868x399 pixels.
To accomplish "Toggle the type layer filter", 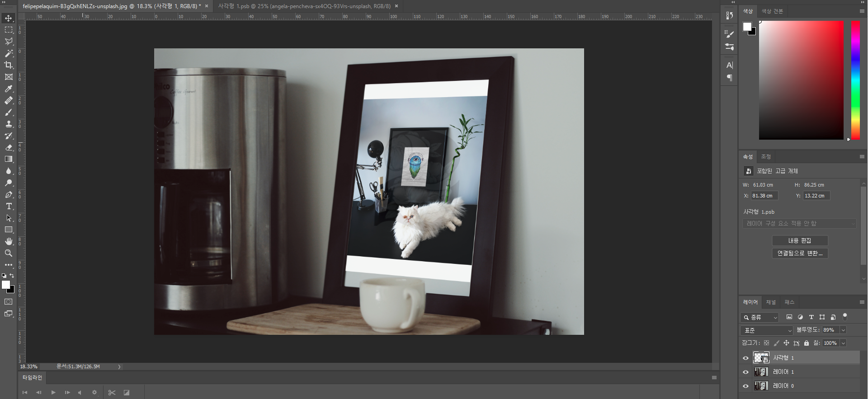I will coord(811,317).
